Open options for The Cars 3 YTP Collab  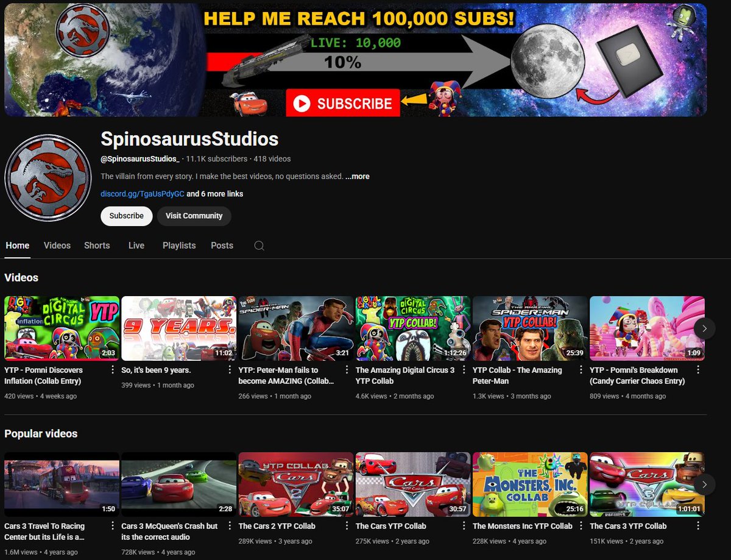[697, 526]
